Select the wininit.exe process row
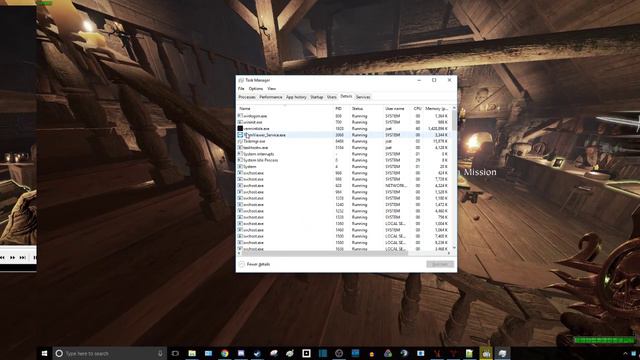Viewport: 640px width, 360px height. [344, 122]
